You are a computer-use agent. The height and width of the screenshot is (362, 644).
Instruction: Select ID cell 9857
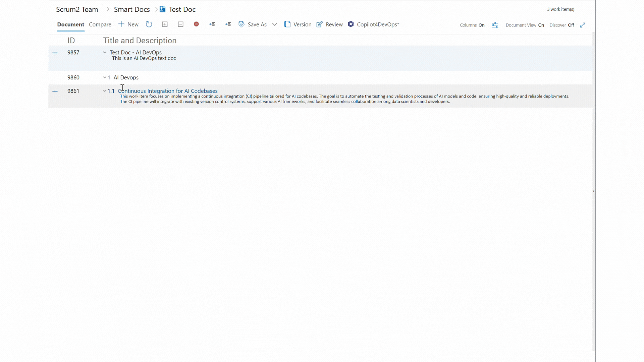click(x=73, y=52)
